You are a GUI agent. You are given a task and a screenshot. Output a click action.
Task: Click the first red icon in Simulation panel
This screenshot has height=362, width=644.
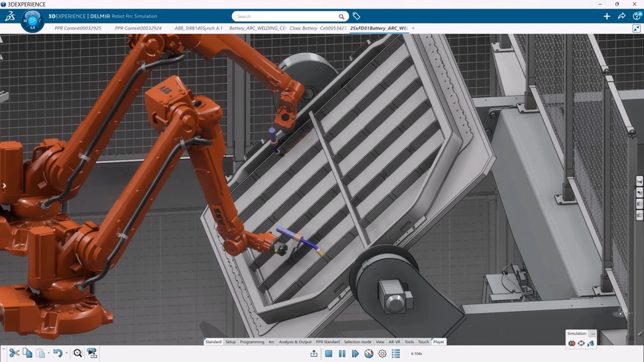572,343
